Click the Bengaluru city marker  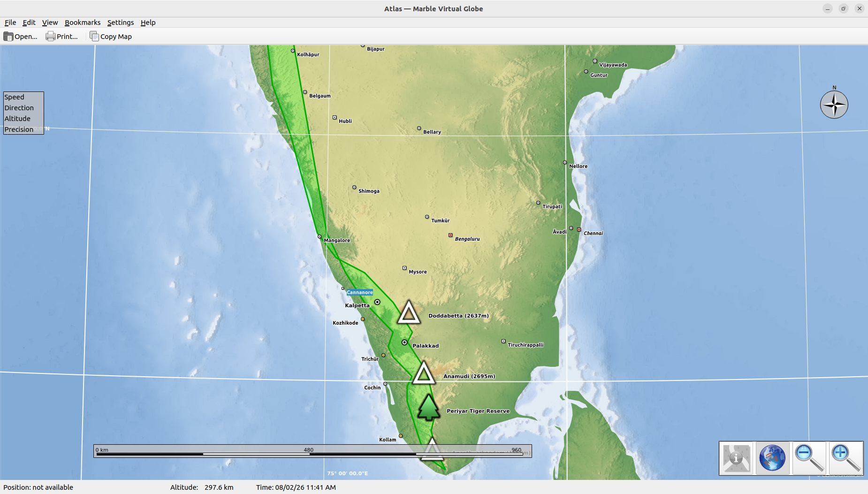[450, 235]
